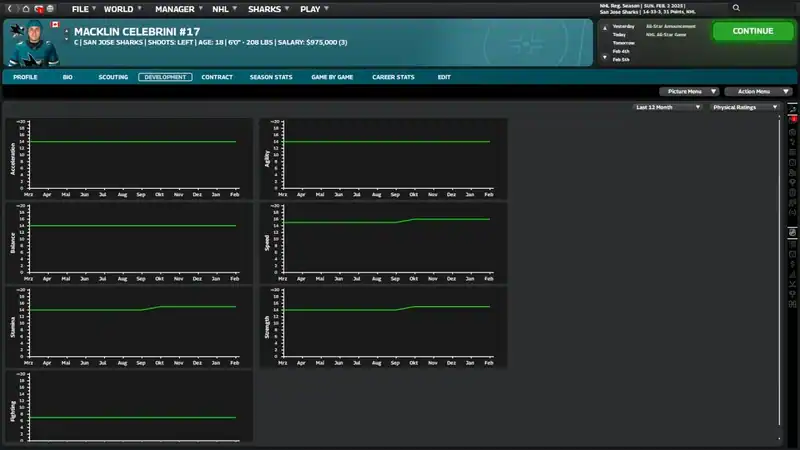The height and width of the screenshot is (450, 800).
Task: Open the Scouting tab
Action: (113, 77)
